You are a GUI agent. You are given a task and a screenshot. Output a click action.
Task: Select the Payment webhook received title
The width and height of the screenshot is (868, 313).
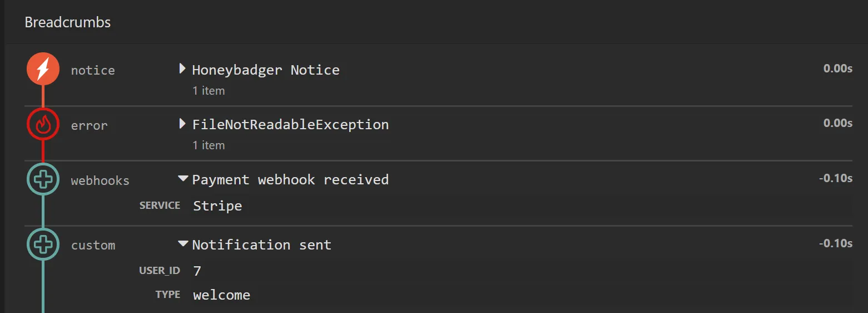coord(290,179)
